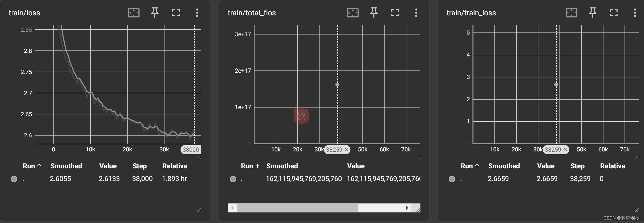Click Relative header in train/train_loss table
Screen dimensions: 644x223
tap(613, 166)
